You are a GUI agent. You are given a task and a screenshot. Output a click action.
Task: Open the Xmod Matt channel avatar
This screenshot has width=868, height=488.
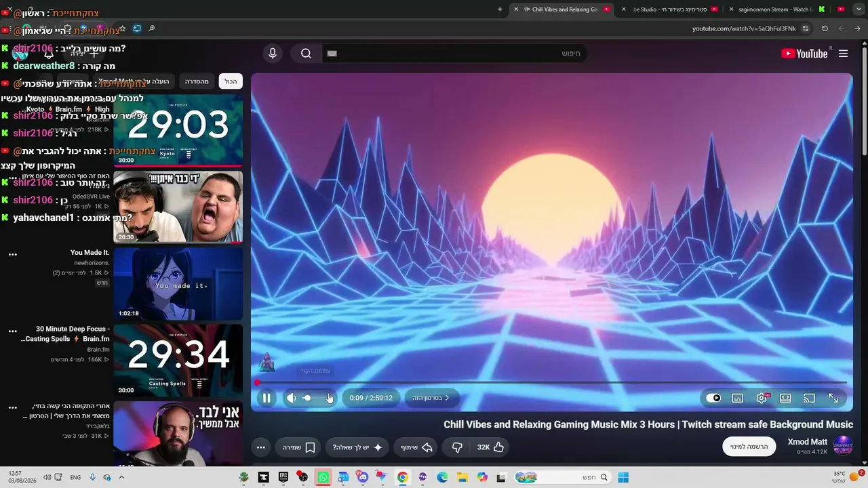[842, 446]
